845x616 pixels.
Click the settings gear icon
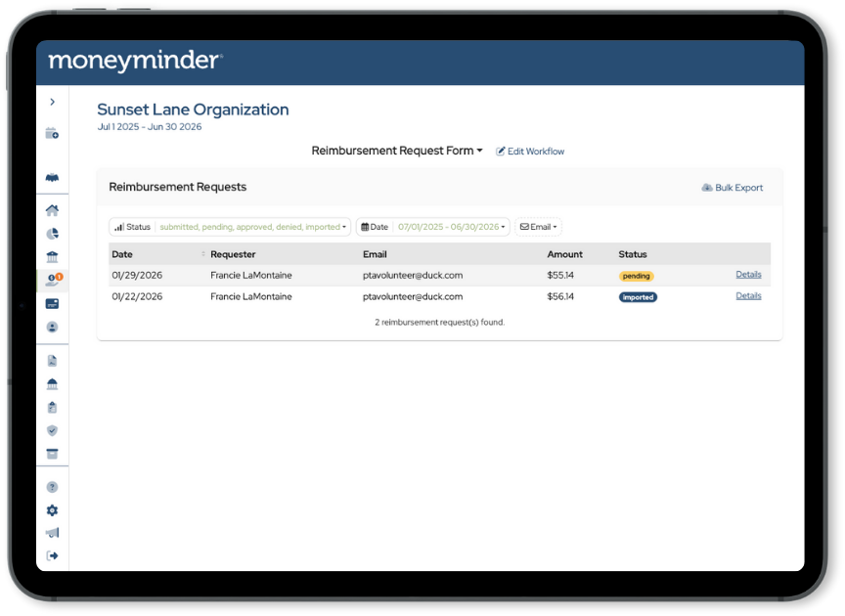[52, 510]
